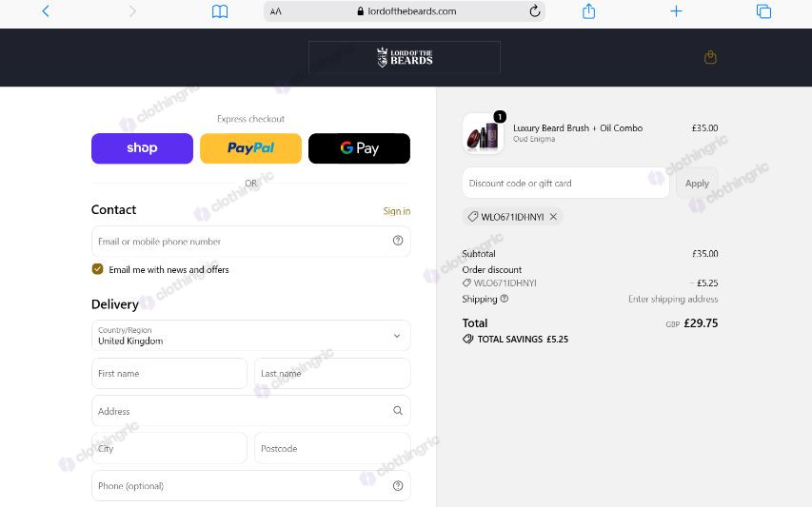Viewport: 812px width, 507px height.
Task: Click the Lord of the Beards logo
Action: point(405,57)
